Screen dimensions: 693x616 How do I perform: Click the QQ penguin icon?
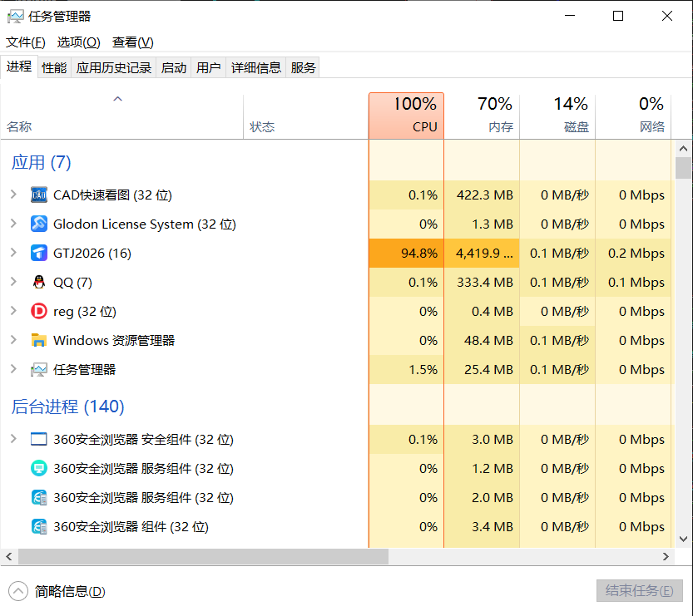coord(39,282)
